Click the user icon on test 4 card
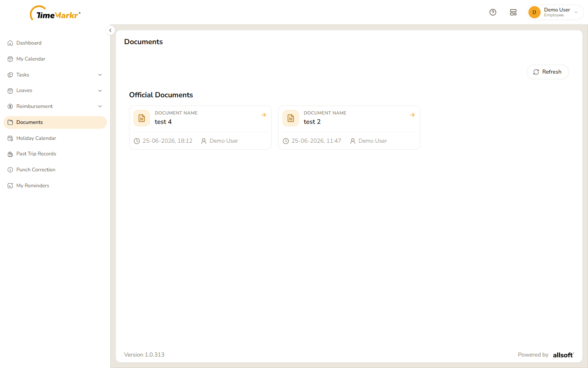Screen dimensions: 588x368 point(204,141)
